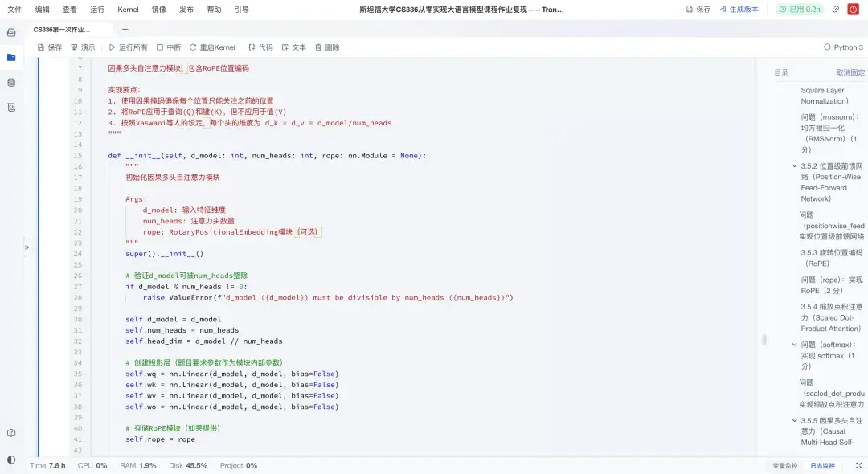Click the 重启Kernel restart icon
This screenshot has height=474, width=868.
(193, 47)
